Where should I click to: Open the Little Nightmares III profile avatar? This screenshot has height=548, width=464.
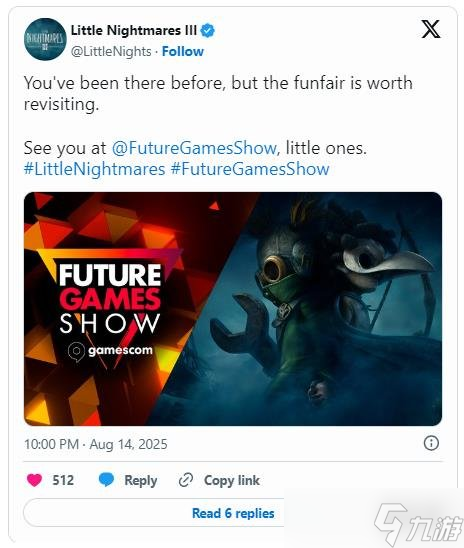coord(45,39)
